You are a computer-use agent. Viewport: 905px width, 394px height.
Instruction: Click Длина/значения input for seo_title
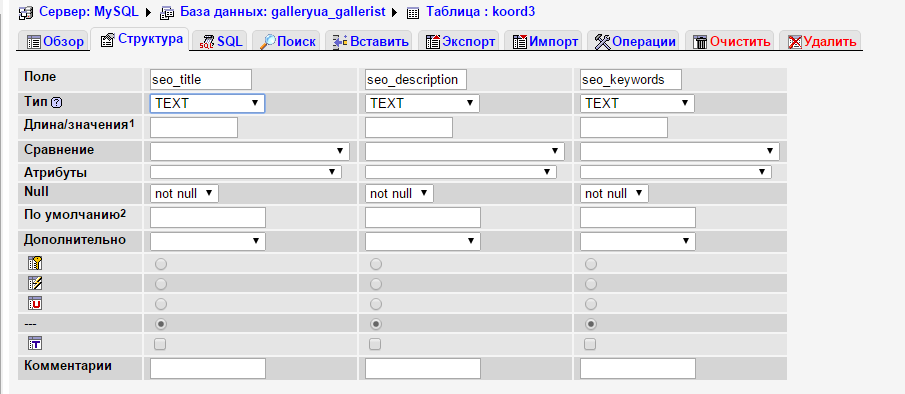(194, 127)
